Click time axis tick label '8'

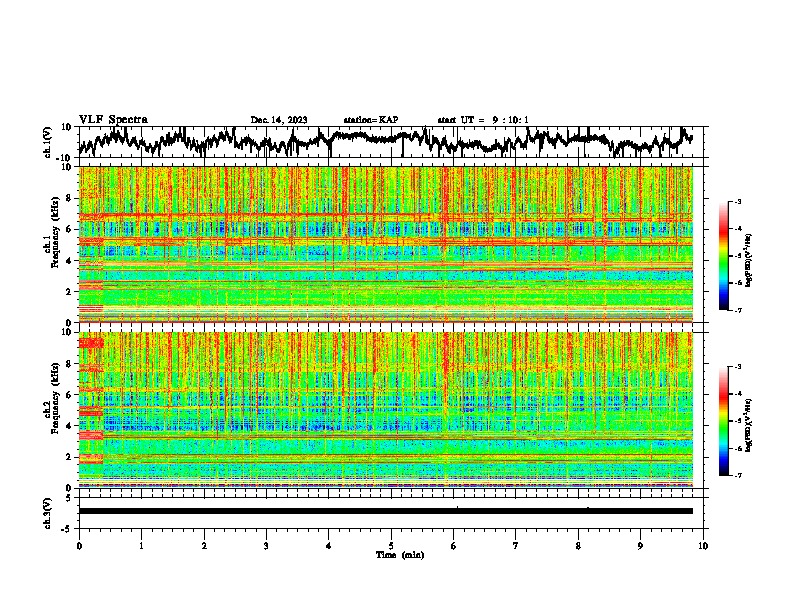tap(578, 546)
